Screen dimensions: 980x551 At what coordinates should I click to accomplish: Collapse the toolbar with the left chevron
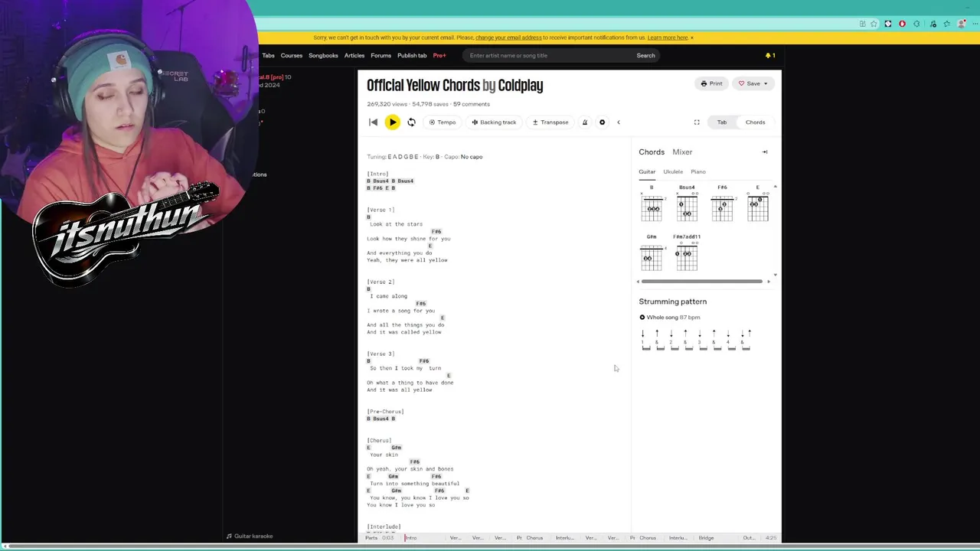coord(619,122)
